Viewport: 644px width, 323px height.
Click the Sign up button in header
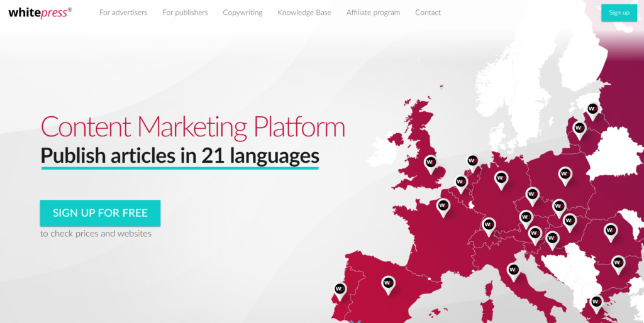pyautogui.click(x=619, y=13)
